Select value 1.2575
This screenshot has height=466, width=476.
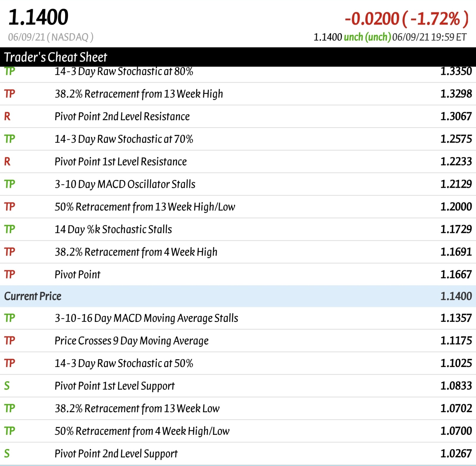456,139
